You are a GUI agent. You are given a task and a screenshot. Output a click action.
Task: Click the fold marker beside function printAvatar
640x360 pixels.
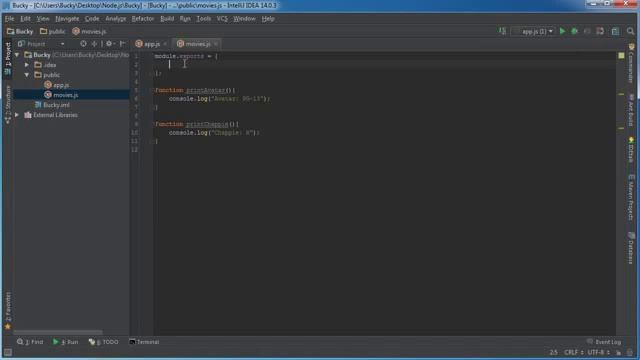click(x=154, y=90)
